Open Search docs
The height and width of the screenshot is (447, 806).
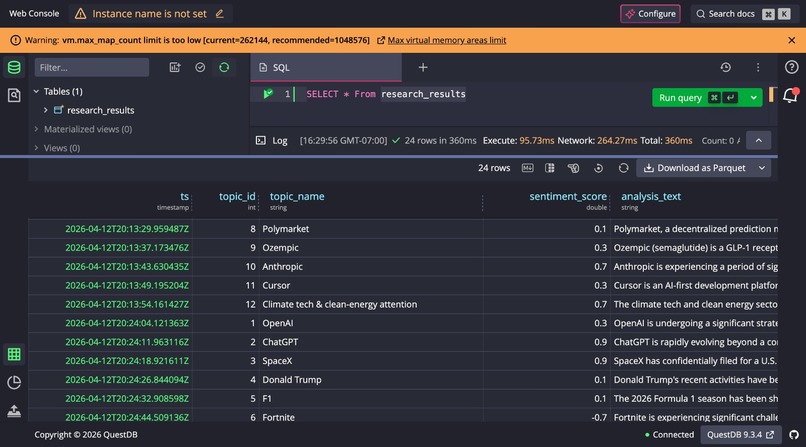pyautogui.click(x=743, y=14)
